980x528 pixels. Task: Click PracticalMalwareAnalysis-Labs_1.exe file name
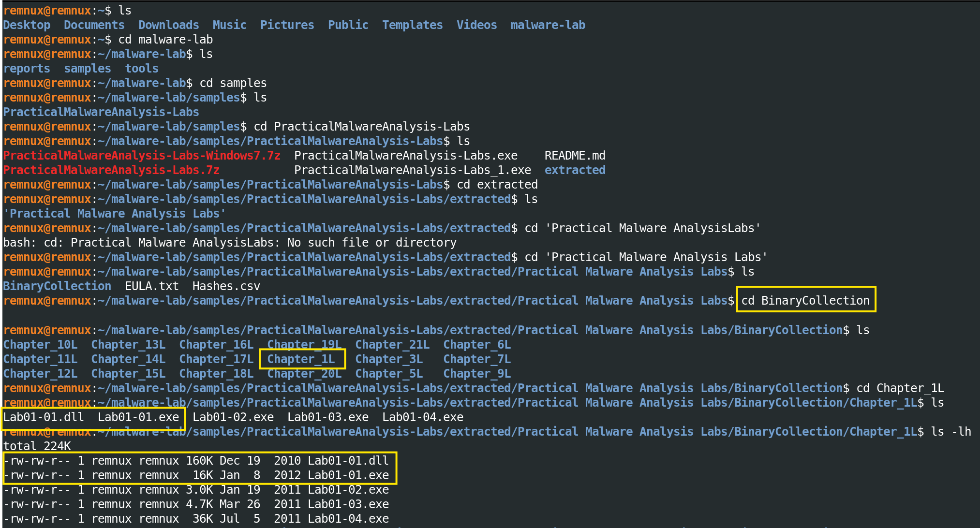tap(413, 170)
